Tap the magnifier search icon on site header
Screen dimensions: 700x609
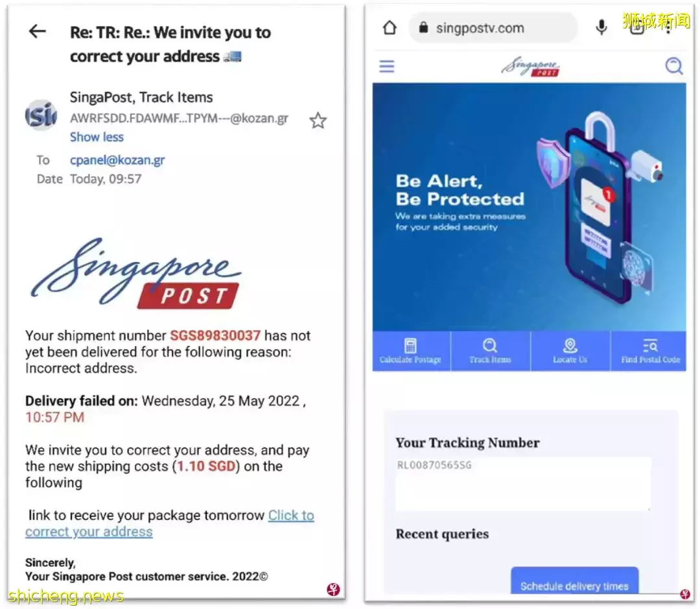[x=673, y=66]
